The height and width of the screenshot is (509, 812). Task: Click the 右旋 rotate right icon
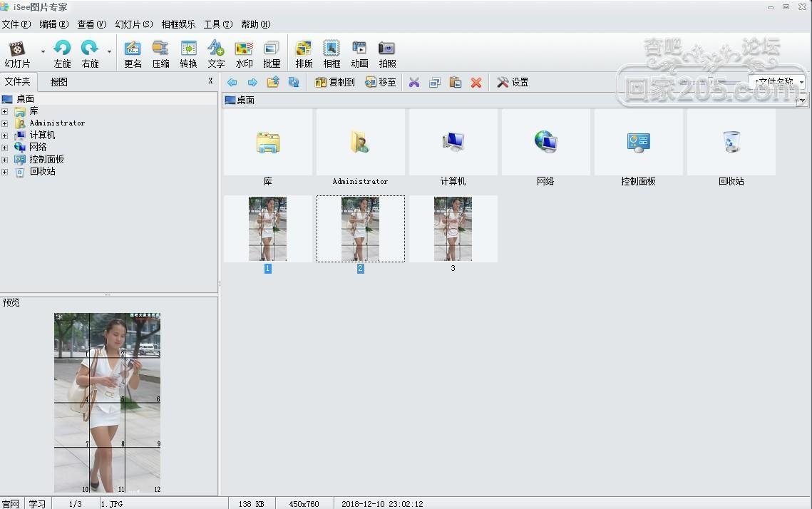click(90, 53)
